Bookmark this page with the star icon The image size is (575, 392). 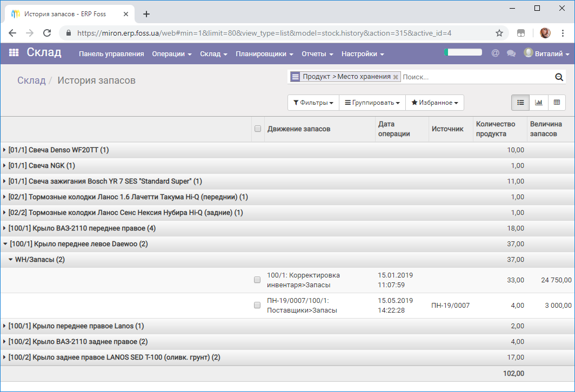(x=499, y=33)
